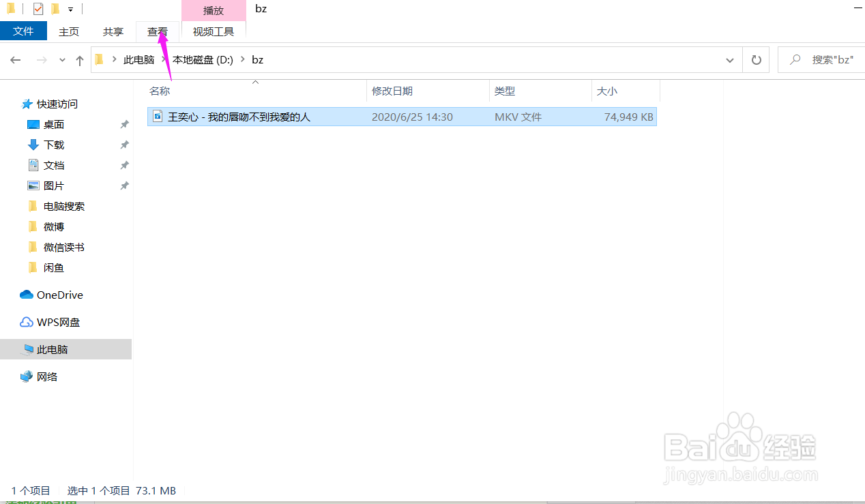Viewport: 865px width, 504px height.
Task: Open the 网络 item in the sidebar
Action: click(x=46, y=376)
